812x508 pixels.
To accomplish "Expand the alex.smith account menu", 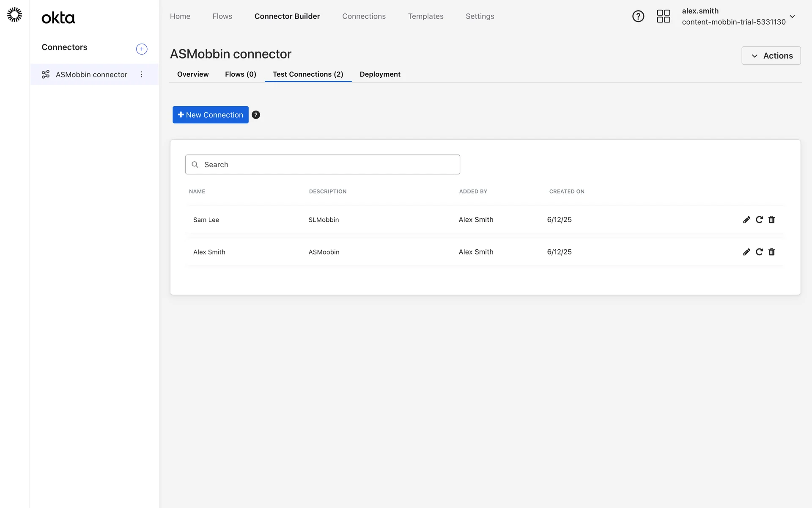I will coord(792,17).
